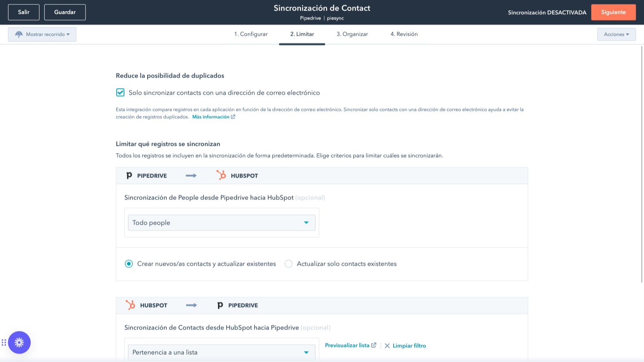Click the Pipedrive logo in first sync header
This screenshot has height=362, width=644.
[129, 176]
